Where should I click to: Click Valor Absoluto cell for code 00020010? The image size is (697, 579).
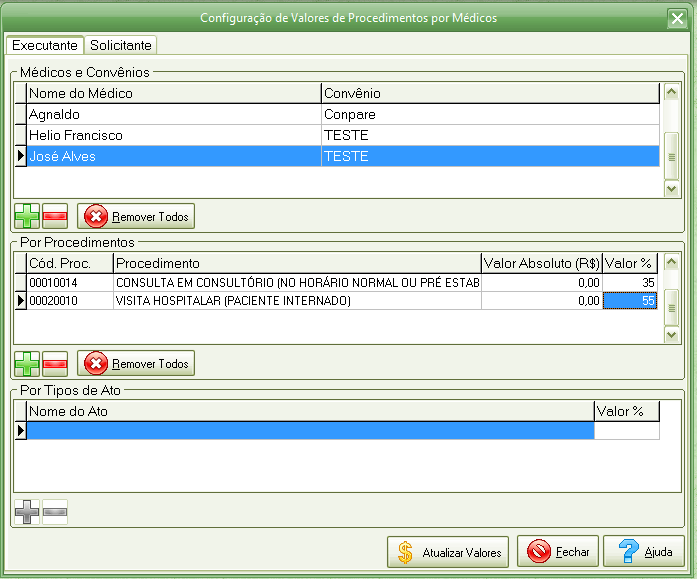(x=542, y=301)
